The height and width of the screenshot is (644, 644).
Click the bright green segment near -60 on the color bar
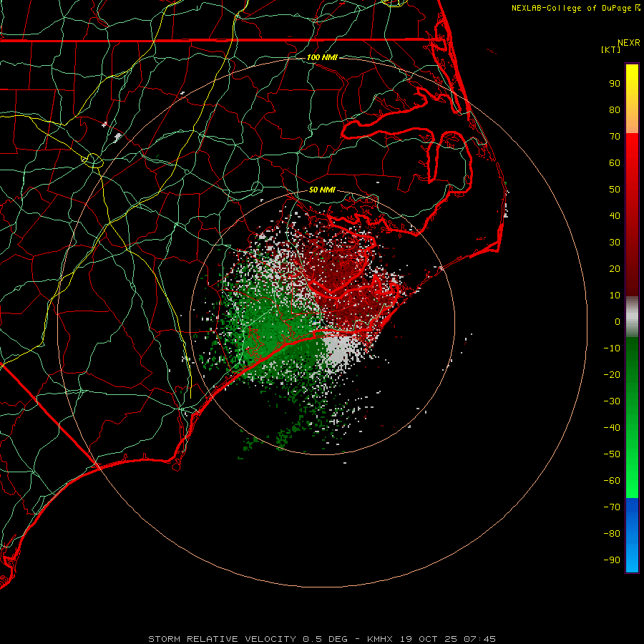point(632,481)
